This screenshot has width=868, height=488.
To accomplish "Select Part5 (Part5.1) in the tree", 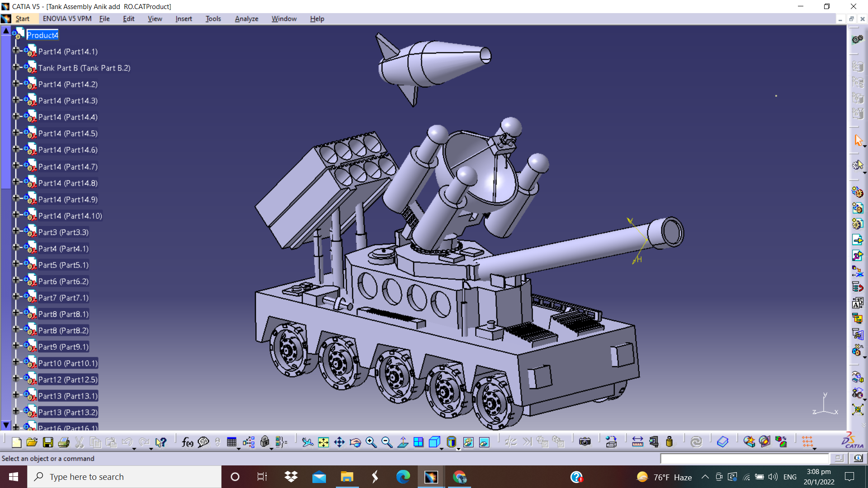I will pos(63,265).
